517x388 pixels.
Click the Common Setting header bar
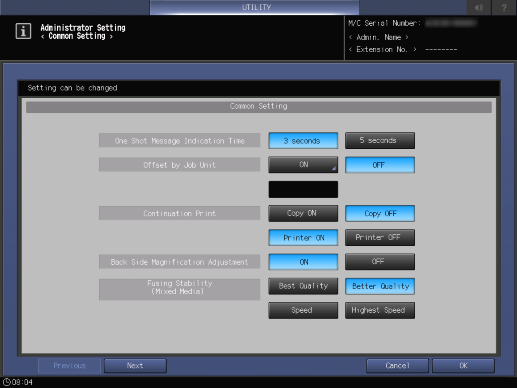[x=259, y=106]
